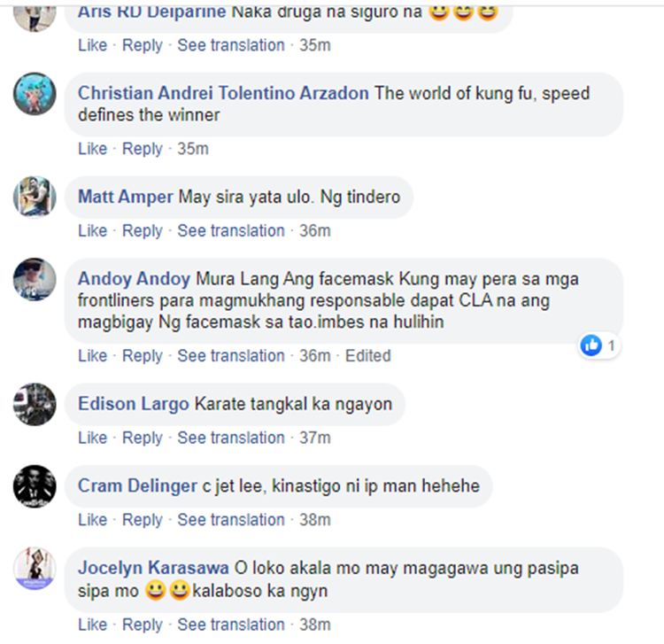Like Christian Andrei Tolentino Arzadon's comment
The width and height of the screenshot is (664, 644).
(x=92, y=149)
